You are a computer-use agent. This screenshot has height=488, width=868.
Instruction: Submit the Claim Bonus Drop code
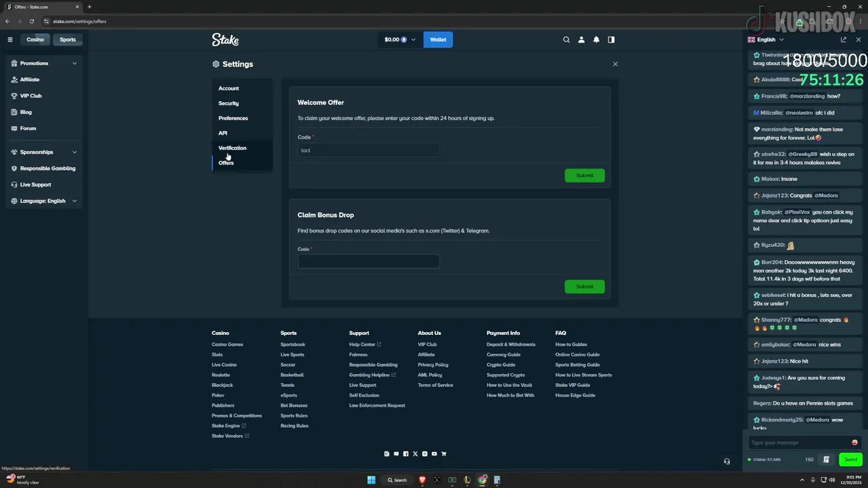point(585,287)
